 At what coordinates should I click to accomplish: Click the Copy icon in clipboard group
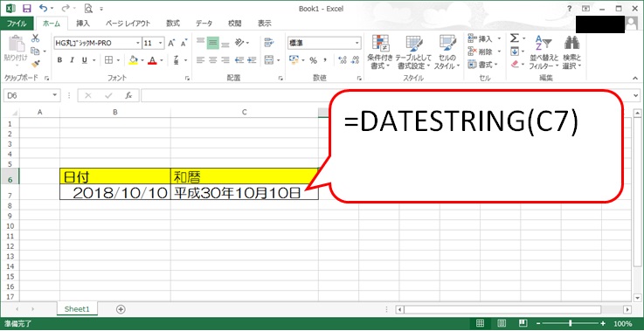click(x=36, y=52)
